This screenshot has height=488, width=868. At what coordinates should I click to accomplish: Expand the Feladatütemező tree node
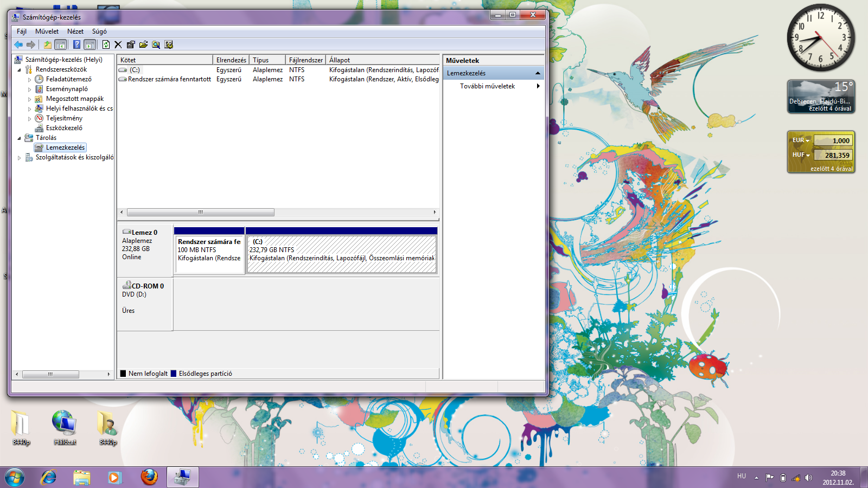30,80
